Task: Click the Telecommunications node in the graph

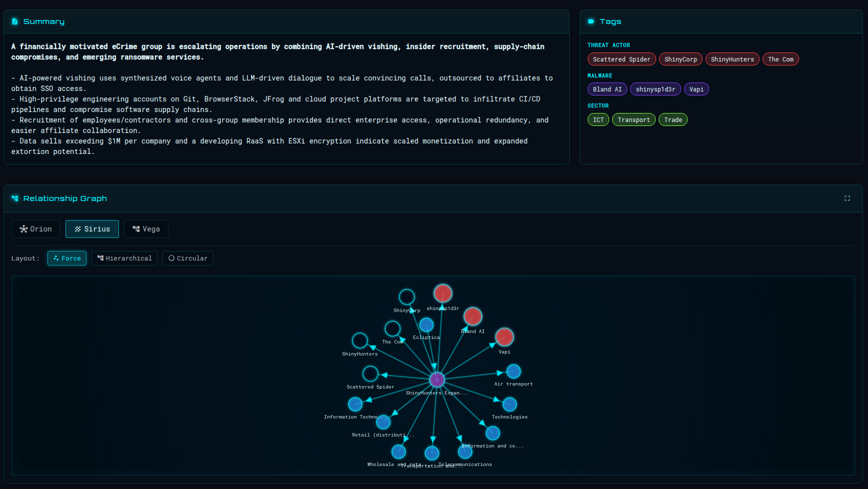Action: [465, 451]
